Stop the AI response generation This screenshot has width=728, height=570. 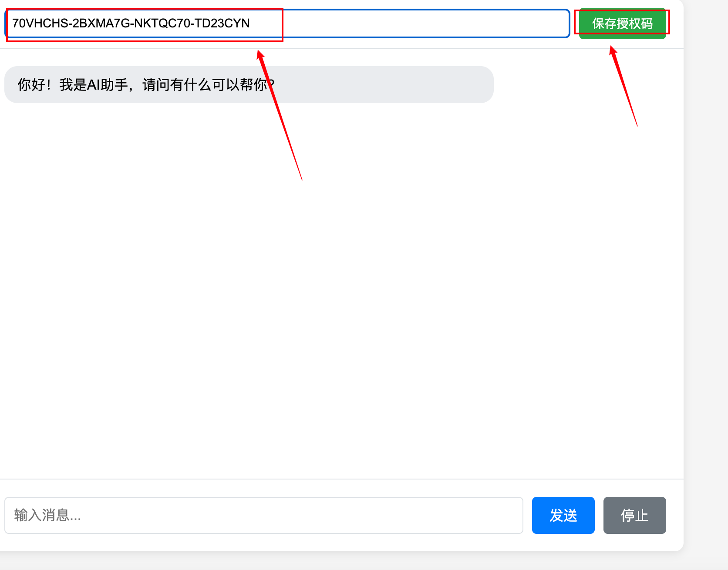[634, 515]
